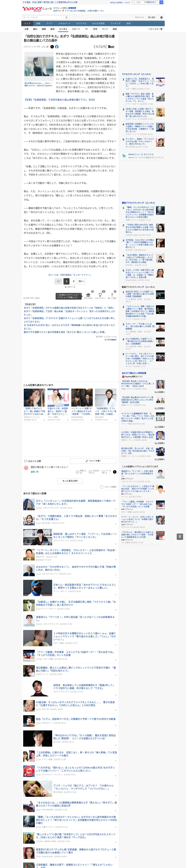Click the 新しい視点 exclamation reaction
The image size is (186, 868).
112,295
